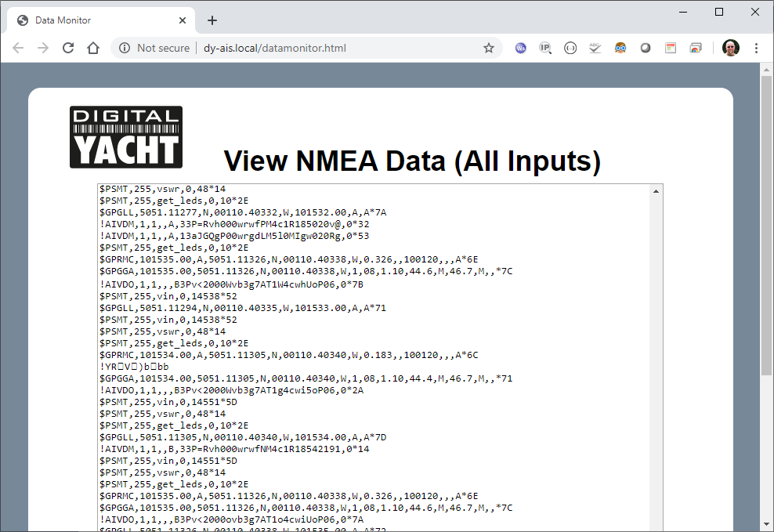Open the blue WS extension icon

520,48
